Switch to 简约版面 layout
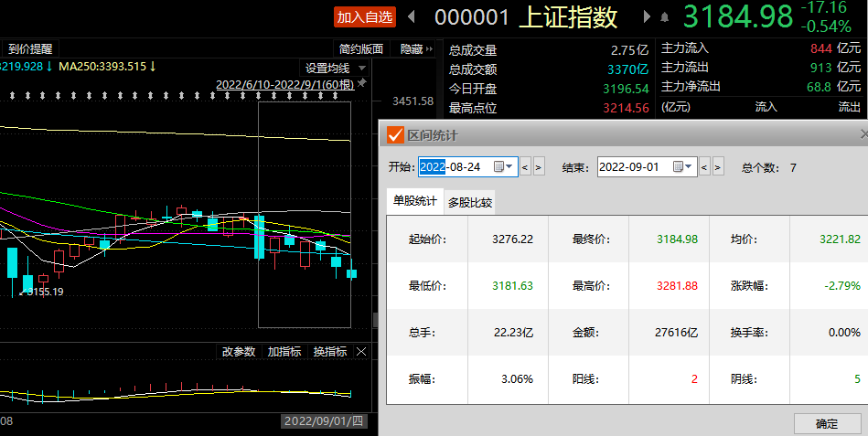Screen dimensions: 868x436 [361, 49]
